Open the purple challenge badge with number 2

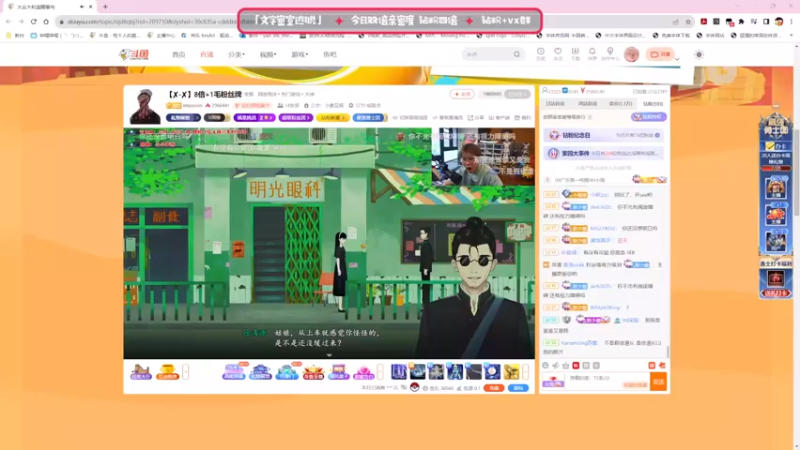pyautogui.click(x=254, y=117)
